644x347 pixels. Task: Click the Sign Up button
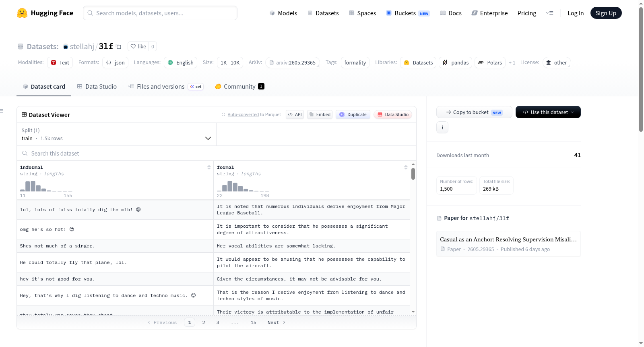[606, 13]
